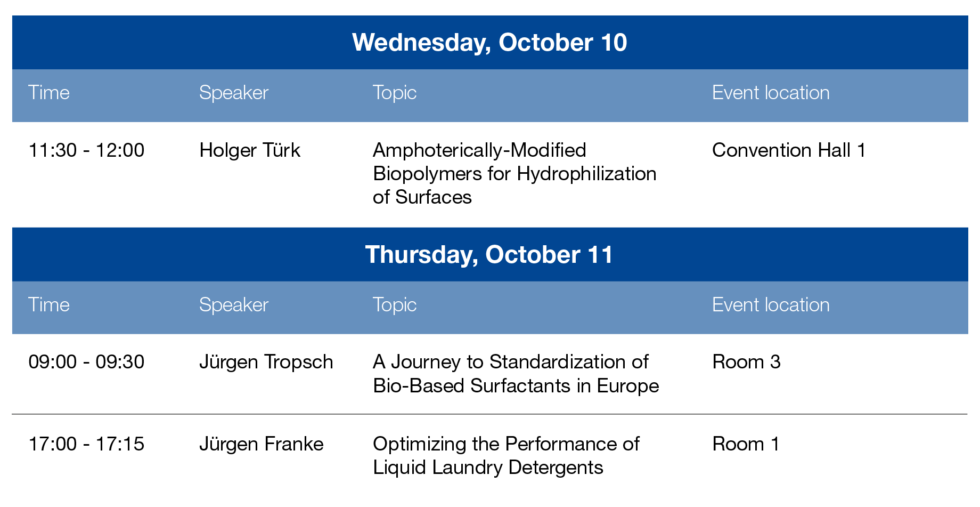Click Event location header under Thursday
Screen dimensions: 980x507
tap(771, 305)
